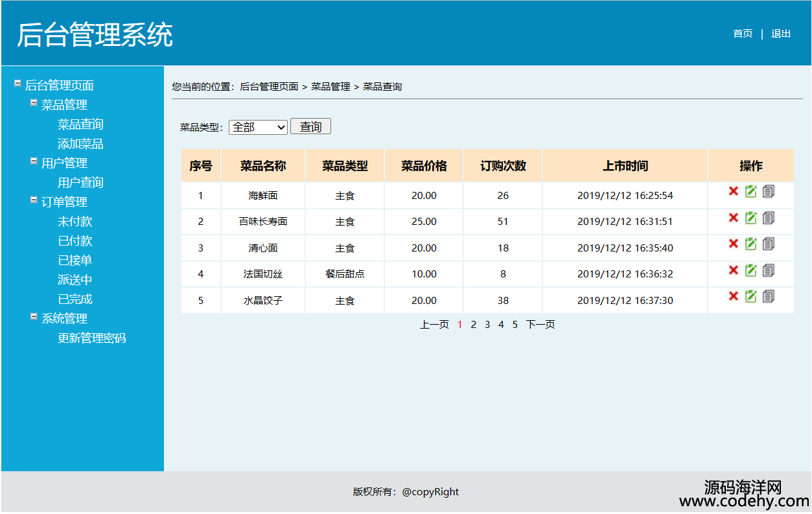Click the 后台管理系统 header title

(x=95, y=34)
